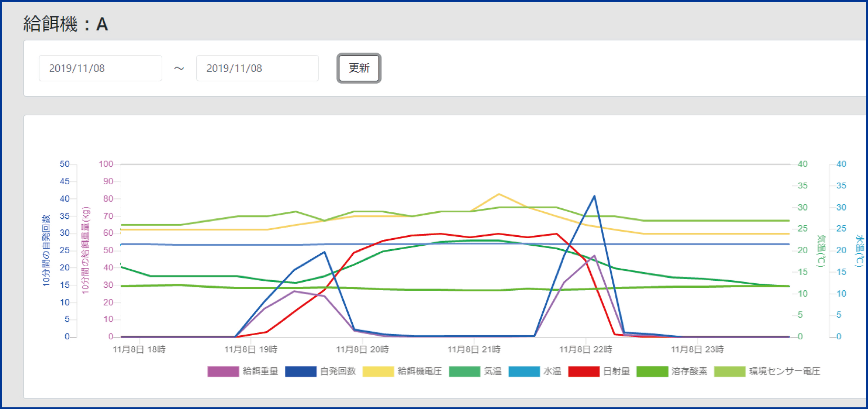
Task: Toggle 給餌機電圧 yellow legend swatch
Action: click(378, 371)
